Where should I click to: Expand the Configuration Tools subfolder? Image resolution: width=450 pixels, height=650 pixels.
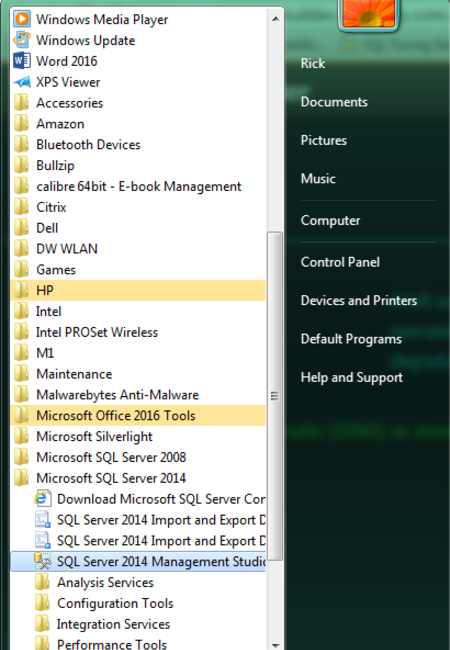138,603
